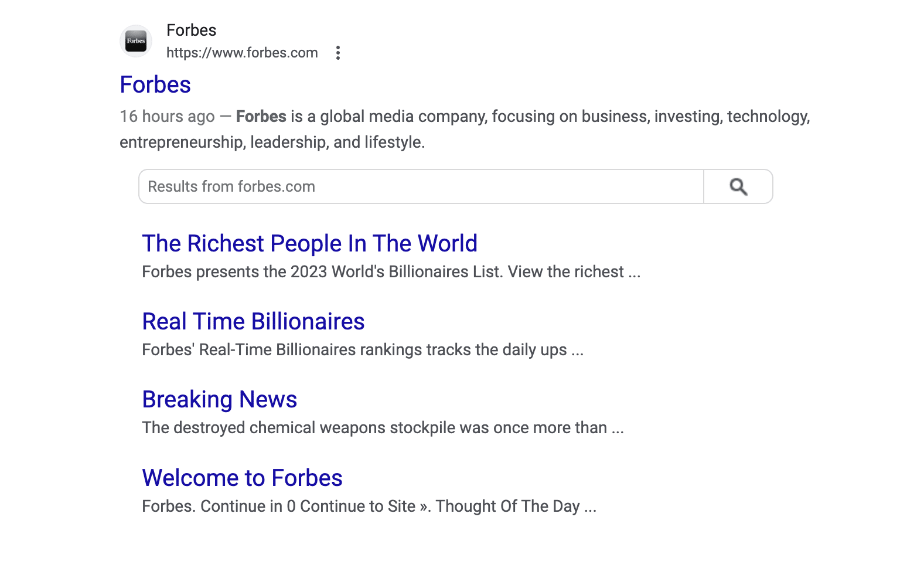
Task: Open the three-dot result options menu
Action: pos(338,53)
